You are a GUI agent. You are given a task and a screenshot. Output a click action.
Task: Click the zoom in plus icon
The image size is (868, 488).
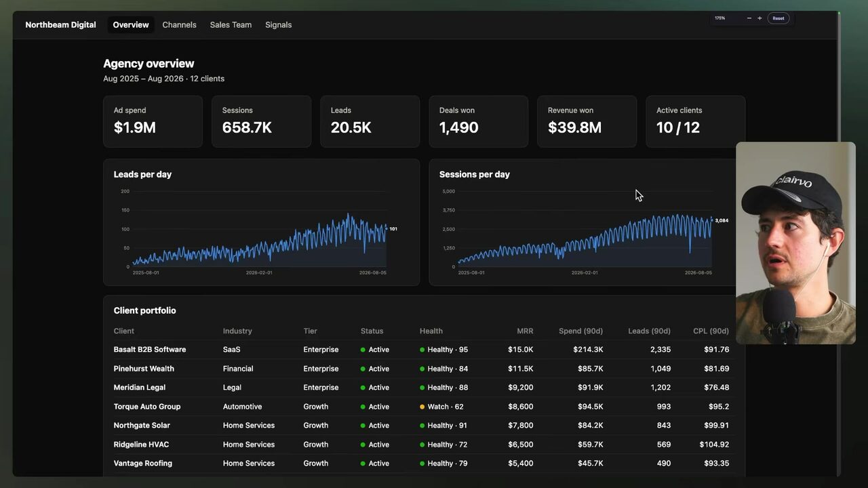tap(759, 18)
